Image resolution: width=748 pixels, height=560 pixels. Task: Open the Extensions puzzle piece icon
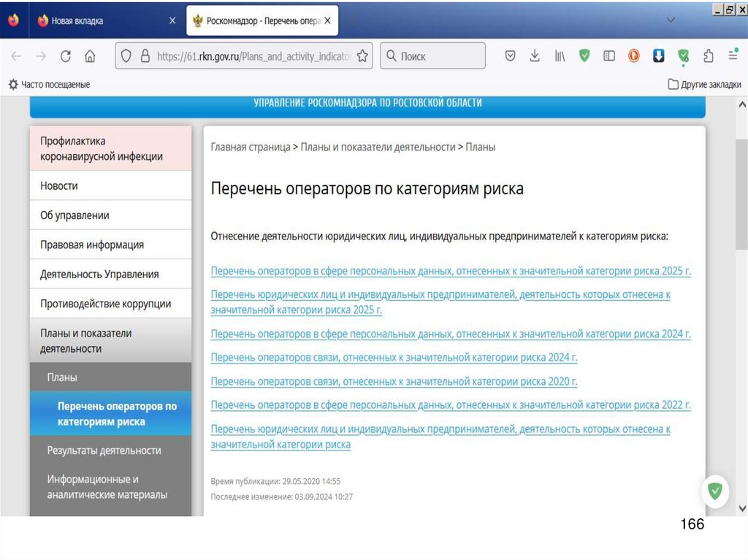coord(708,56)
